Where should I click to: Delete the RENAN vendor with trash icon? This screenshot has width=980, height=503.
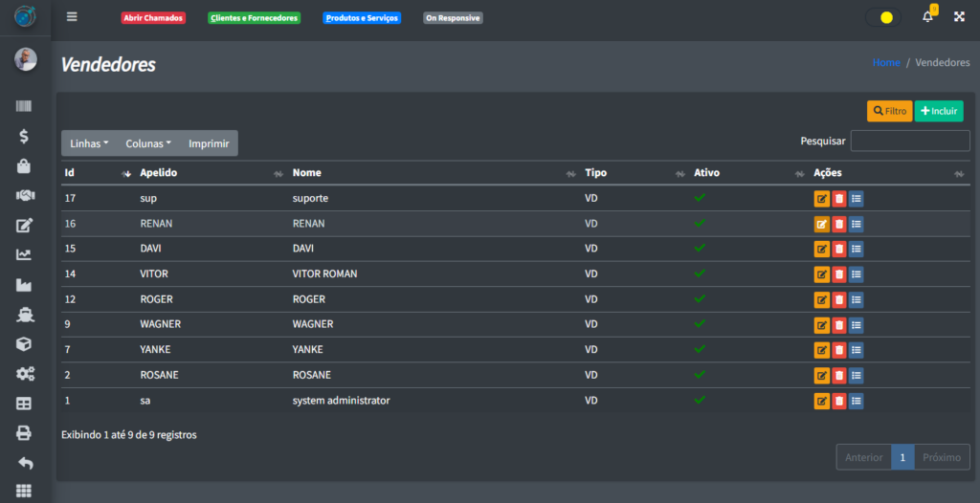tap(839, 225)
